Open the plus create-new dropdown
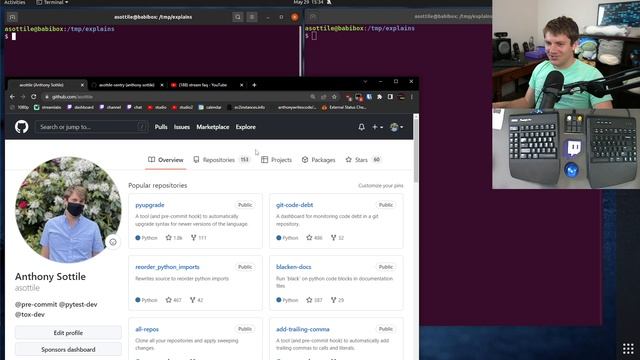The width and height of the screenshot is (640, 360). point(377,127)
